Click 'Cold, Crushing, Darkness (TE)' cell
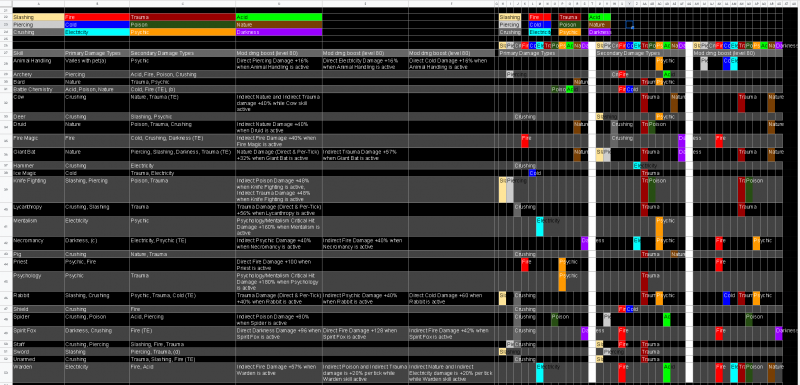800x385 pixels. coord(183,141)
